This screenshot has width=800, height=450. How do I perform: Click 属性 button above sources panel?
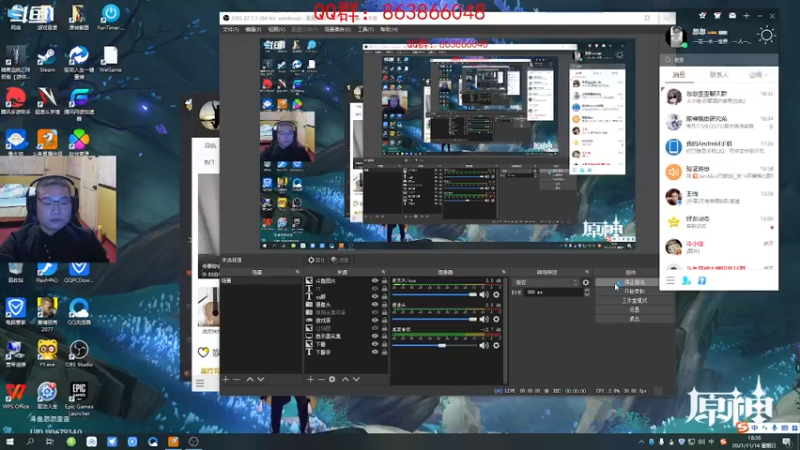pos(316,260)
